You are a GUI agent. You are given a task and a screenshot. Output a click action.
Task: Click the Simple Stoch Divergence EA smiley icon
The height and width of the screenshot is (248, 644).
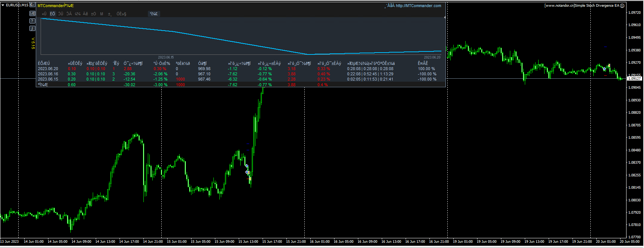point(622,6)
